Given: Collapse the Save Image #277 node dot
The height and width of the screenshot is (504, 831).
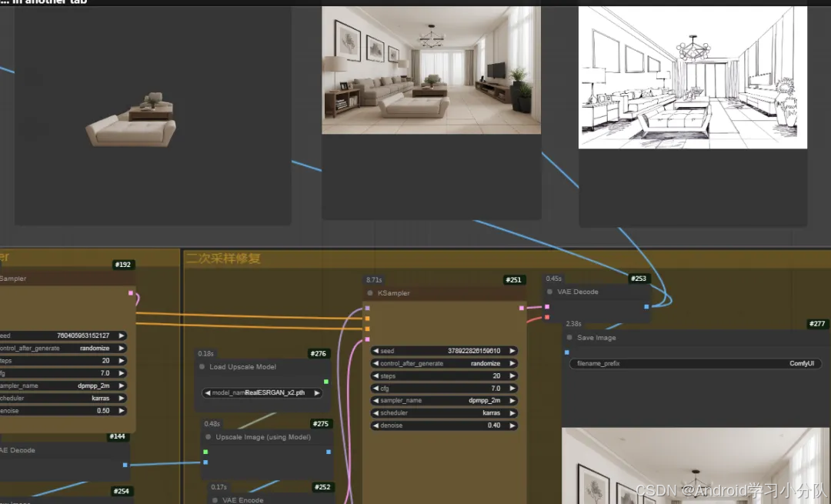Looking at the screenshot, I should click(569, 338).
